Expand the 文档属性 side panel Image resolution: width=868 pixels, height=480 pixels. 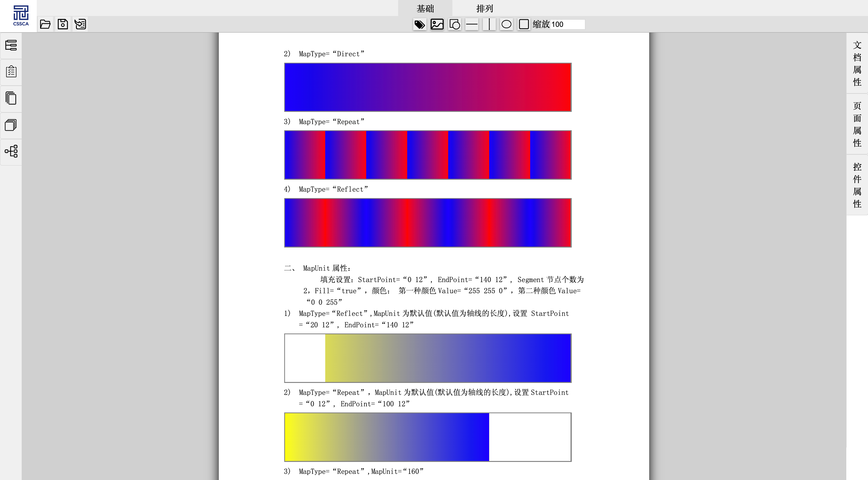tap(857, 63)
